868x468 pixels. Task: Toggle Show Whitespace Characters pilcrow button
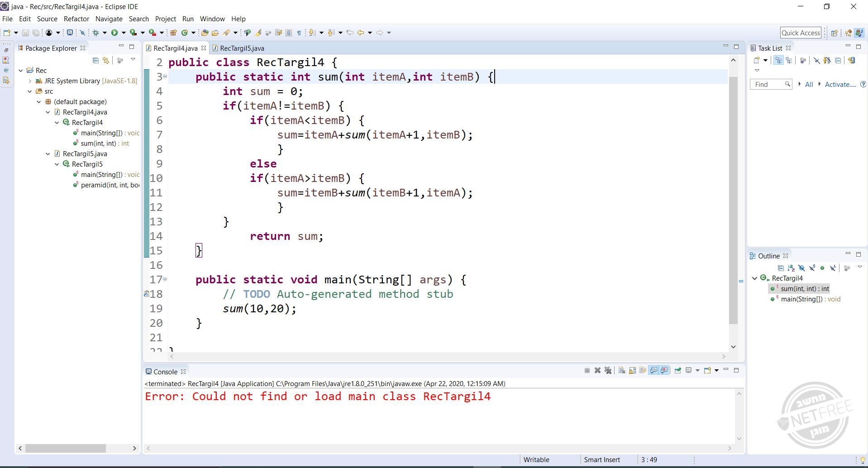299,33
